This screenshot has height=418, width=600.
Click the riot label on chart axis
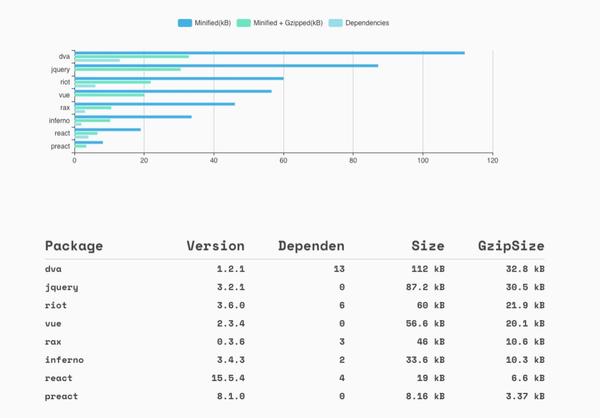click(65, 82)
